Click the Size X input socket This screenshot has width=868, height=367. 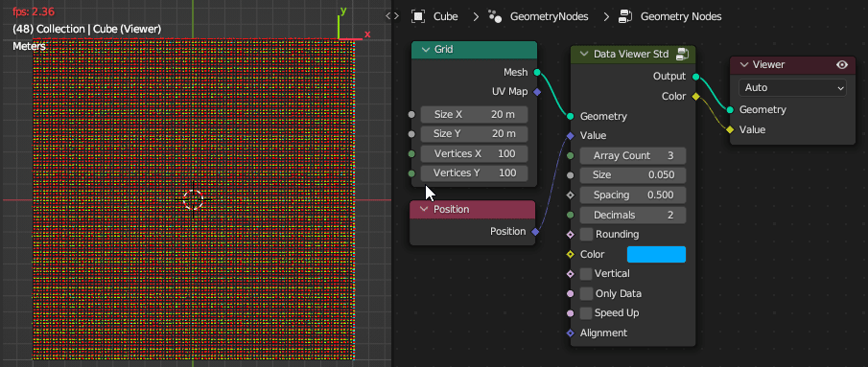[x=411, y=115]
